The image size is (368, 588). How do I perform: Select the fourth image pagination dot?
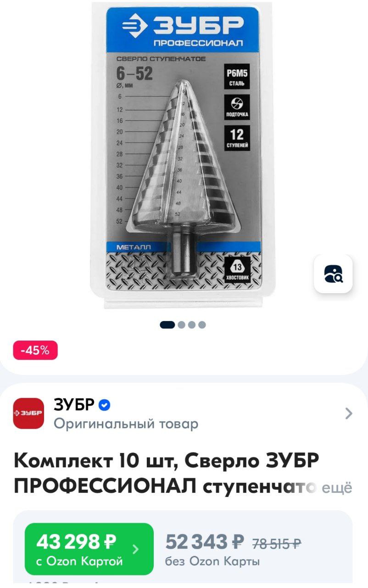[202, 325]
